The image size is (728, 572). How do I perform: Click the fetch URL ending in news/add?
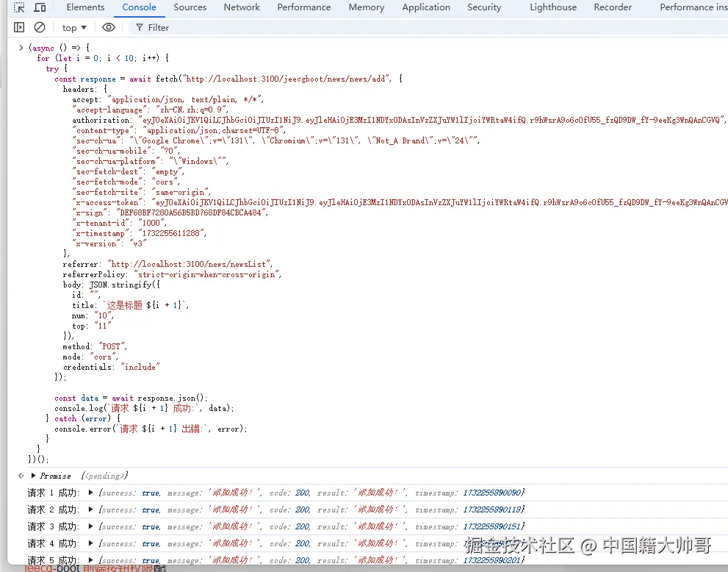coord(286,79)
